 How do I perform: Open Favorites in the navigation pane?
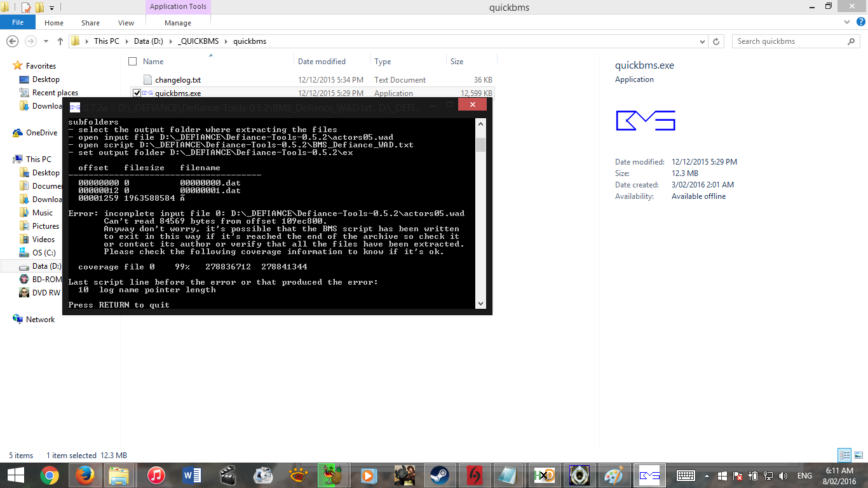(x=41, y=66)
